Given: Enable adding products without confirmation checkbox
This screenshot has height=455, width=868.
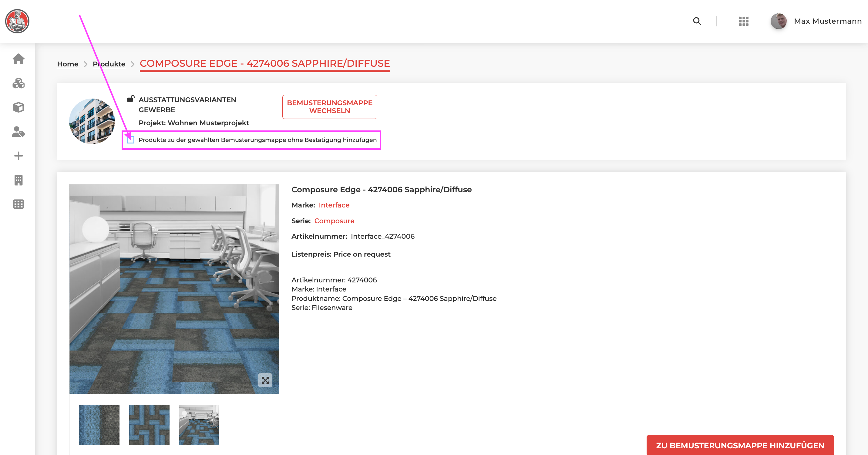Looking at the screenshot, I should pos(131,140).
